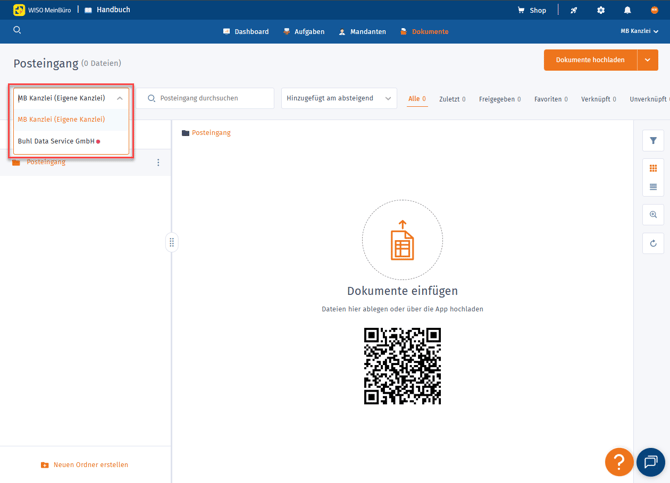
Task: Click the rocket icon in top bar
Action: [573, 10]
